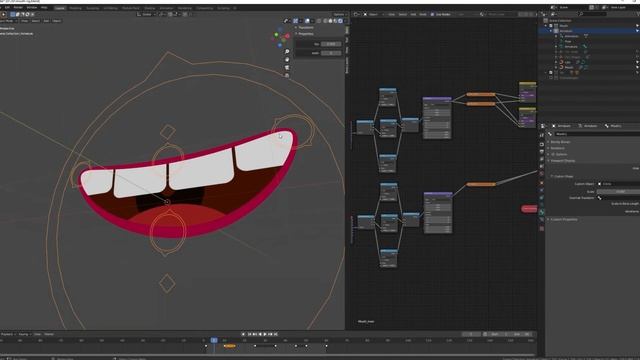Click the zoom viewport magnifier icon
Image resolution: width=640 pixels, height=360 pixels.
point(287,51)
